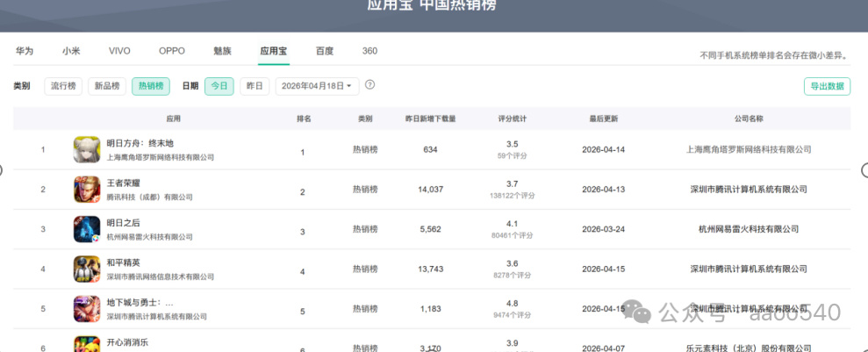Open 王者荣耀 app icon
Image resolution: width=868 pixels, height=352 pixels.
(x=87, y=190)
